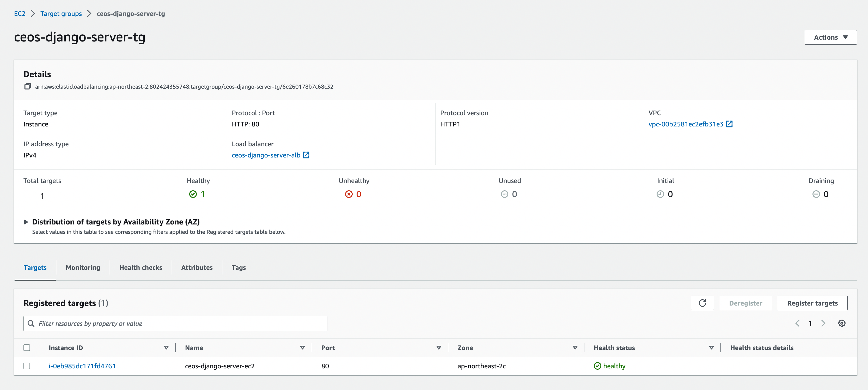Screen dimensions: 868x390
Task: Click the ap-northeast-2c zone cell
Action: pos(481,366)
